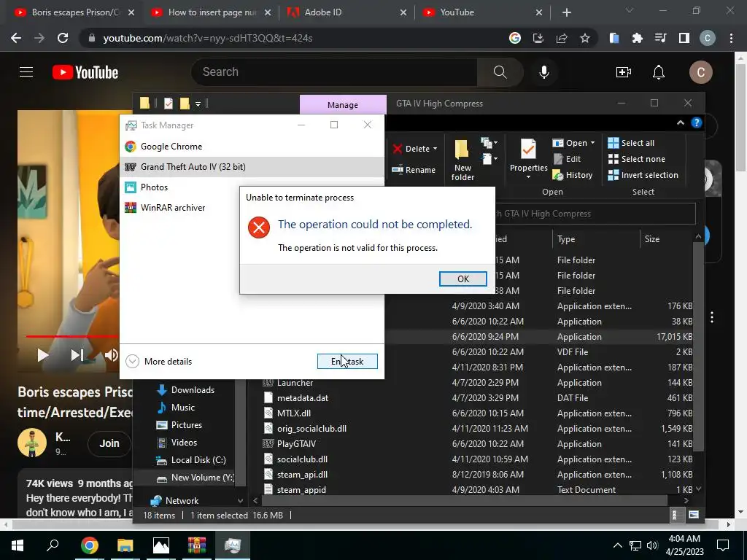Skip to next video
The image size is (747, 560).
77,355
